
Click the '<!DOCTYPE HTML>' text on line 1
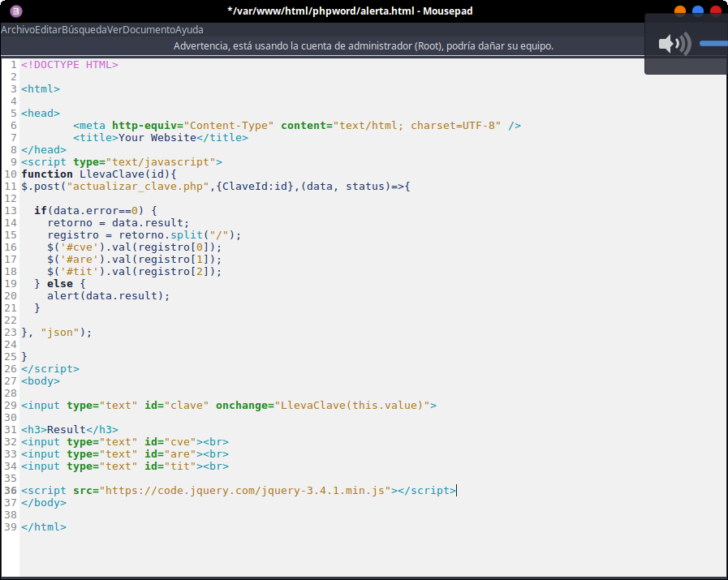click(70, 65)
